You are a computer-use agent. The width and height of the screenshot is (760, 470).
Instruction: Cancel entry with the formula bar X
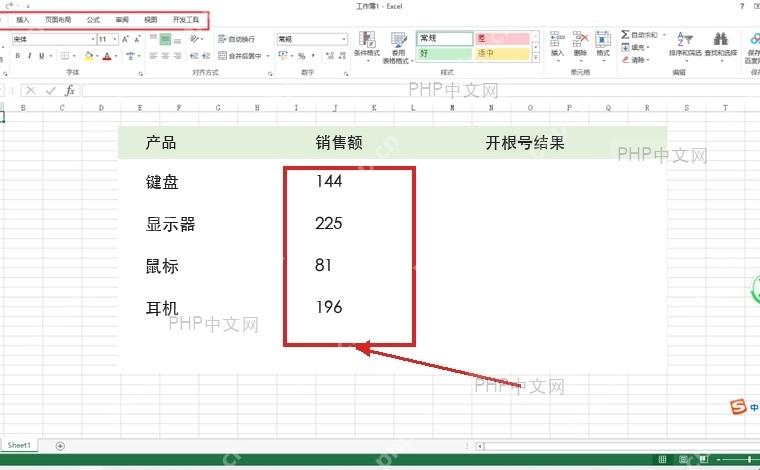[x=31, y=91]
